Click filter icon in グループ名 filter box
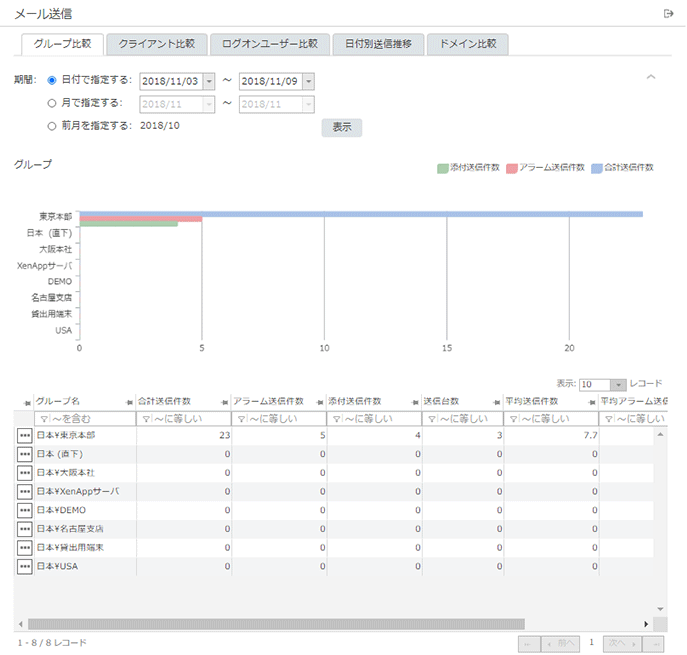This screenshot has width=687, height=655. click(43, 419)
